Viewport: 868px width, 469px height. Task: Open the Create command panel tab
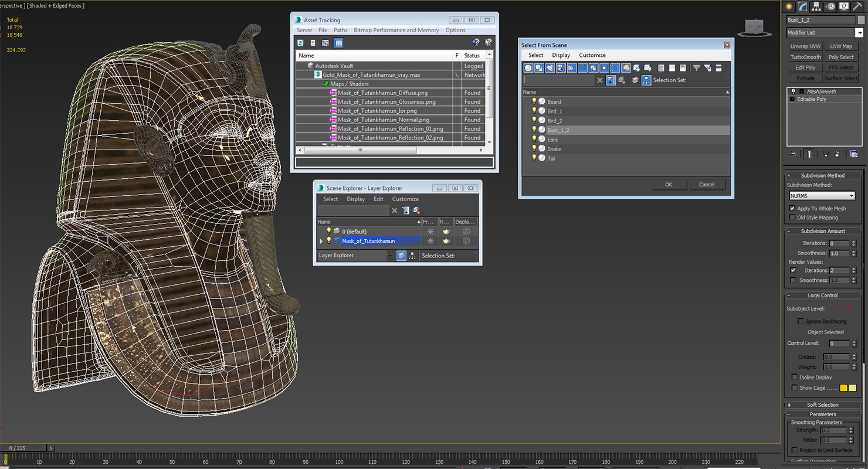789,6
